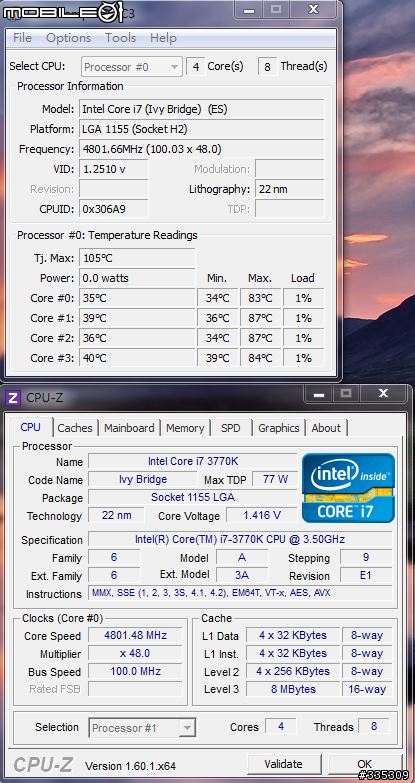The width and height of the screenshot is (415, 783).
Task: Click the Level 3 cache value '8 MBytes'
Action: coord(293,689)
